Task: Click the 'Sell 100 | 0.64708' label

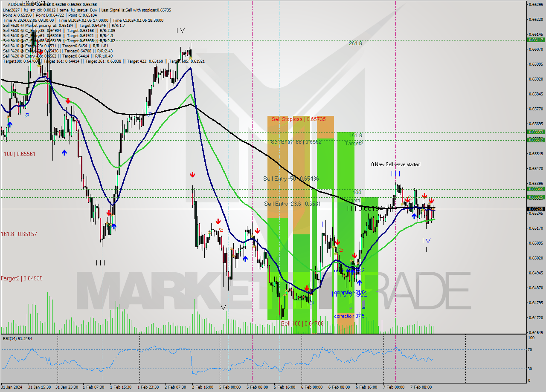Action: click(302, 324)
